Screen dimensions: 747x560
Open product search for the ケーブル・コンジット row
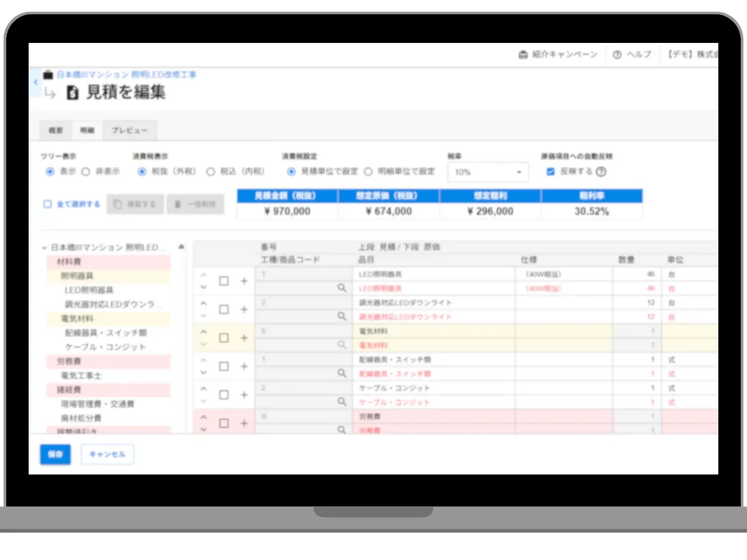(x=342, y=402)
